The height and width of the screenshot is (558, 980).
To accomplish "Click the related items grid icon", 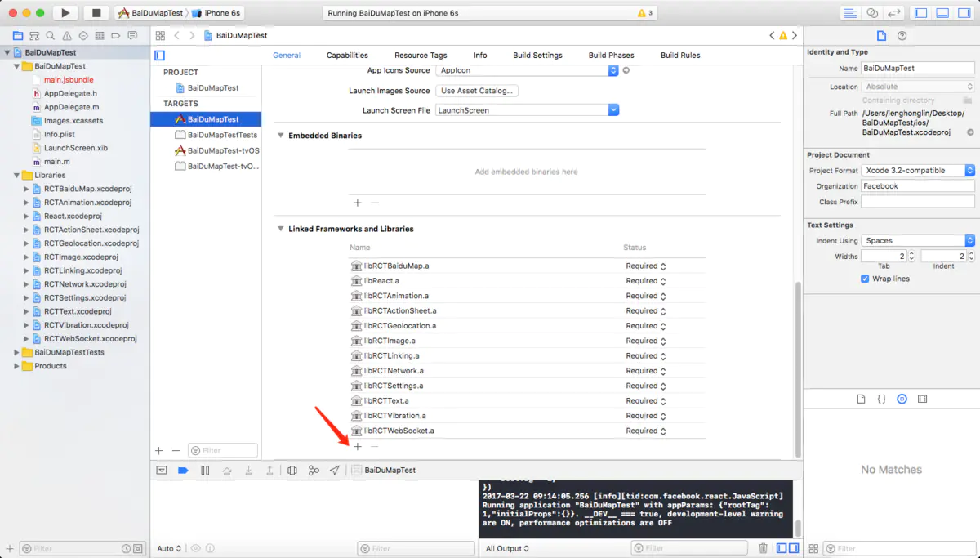I will (x=160, y=36).
